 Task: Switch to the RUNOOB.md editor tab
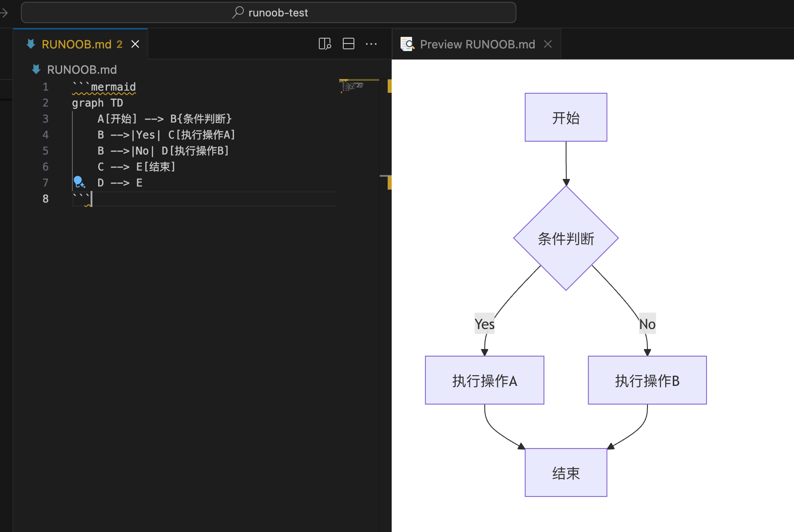tap(76, 44)
